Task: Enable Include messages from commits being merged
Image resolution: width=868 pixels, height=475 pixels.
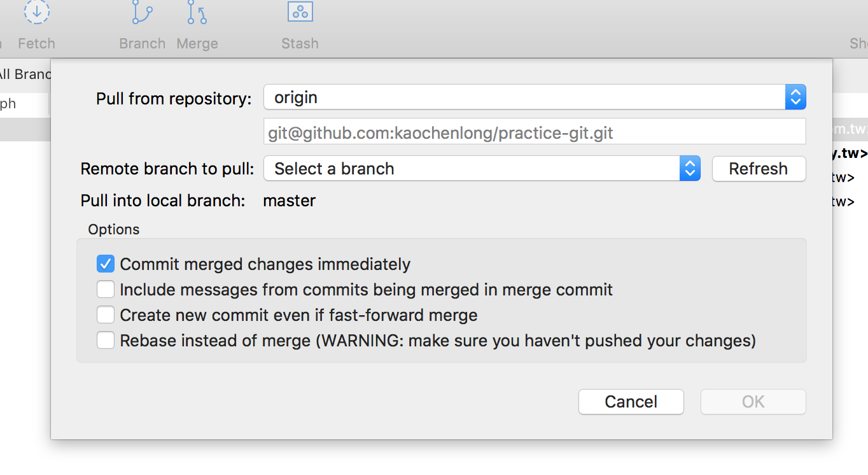Action: (106, 290)
